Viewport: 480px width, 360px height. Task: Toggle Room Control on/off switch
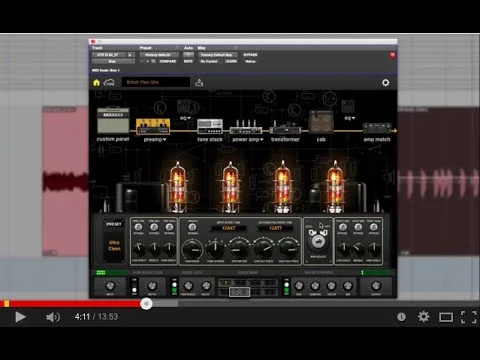[286, 287]
